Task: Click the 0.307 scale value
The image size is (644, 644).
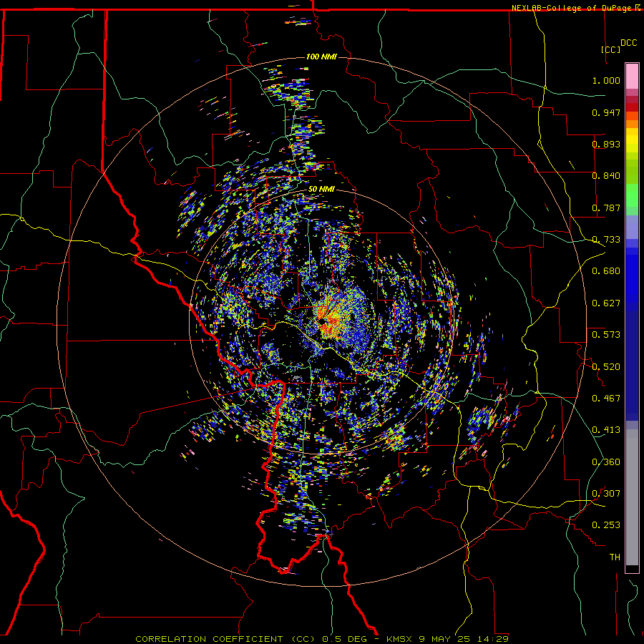Action: (606, 494)
